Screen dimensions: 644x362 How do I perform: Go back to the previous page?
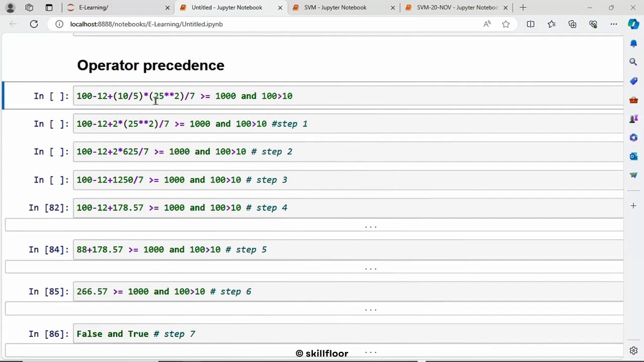click(13, 24)
